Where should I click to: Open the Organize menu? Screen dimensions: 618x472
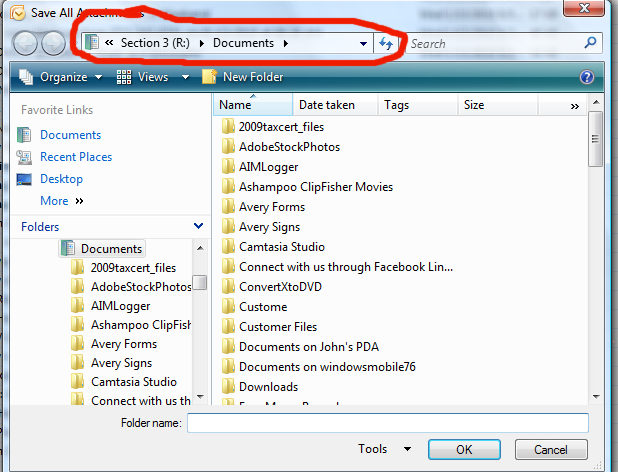[55, 77]
